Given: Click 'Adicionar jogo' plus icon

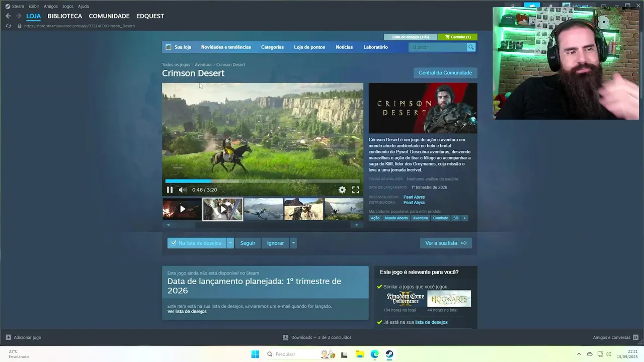Looking at the screenshot, I should click(8, 337).
